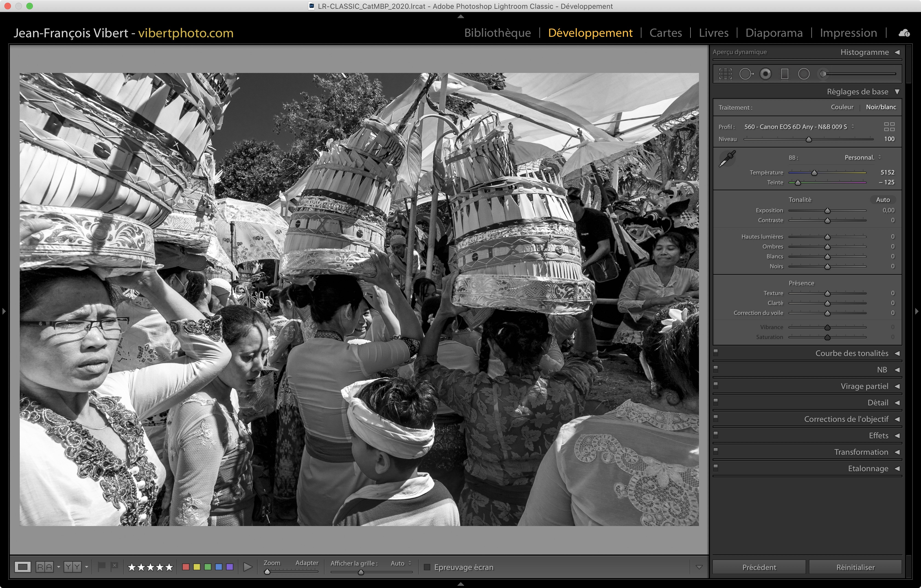
Task: Click the Exposition slider handle
Action: click(x=827, y=211)
